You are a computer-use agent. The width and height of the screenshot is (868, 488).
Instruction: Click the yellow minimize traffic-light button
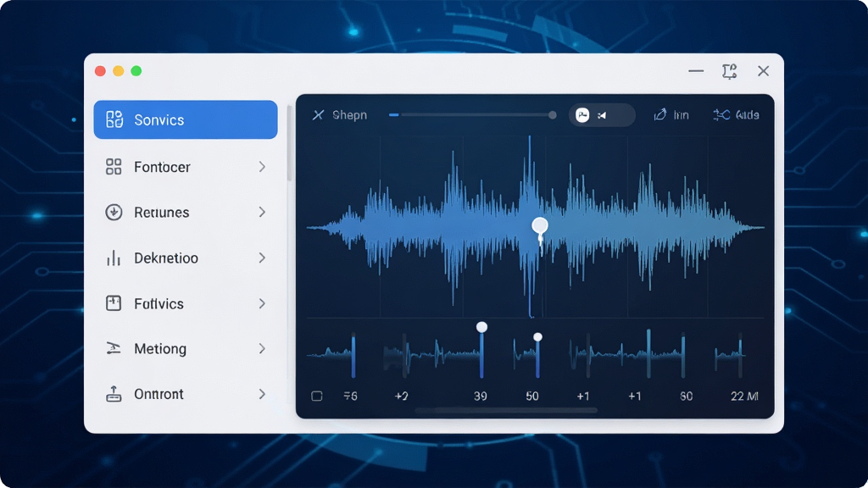119,71
